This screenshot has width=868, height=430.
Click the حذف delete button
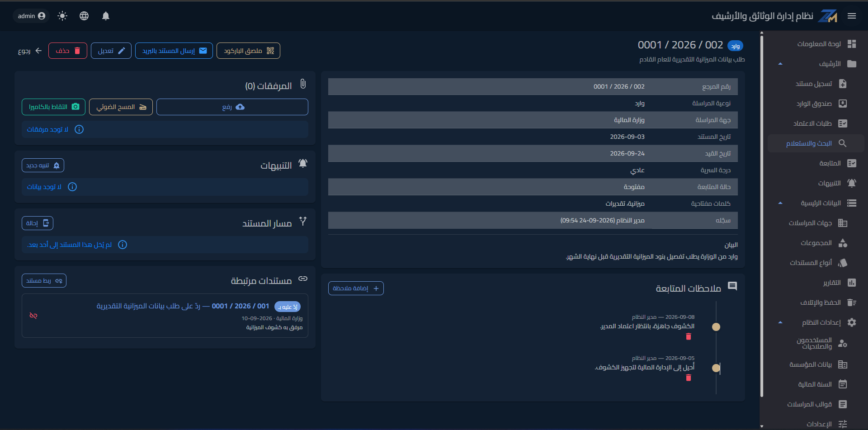point(68,51)
